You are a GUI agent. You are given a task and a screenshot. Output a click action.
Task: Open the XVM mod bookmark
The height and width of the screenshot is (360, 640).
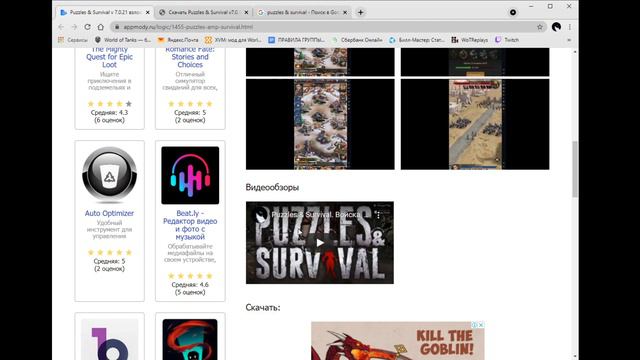(233, 40)
